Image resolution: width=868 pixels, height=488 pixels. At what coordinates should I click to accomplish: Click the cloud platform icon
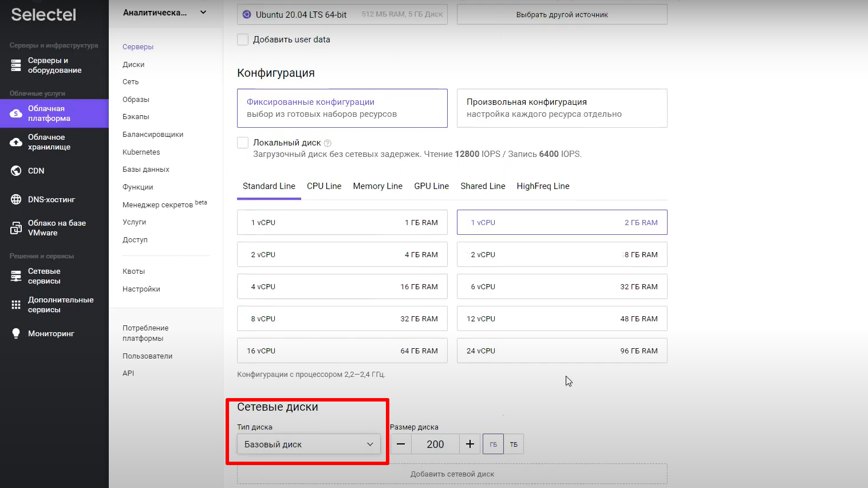coord(16,113)
